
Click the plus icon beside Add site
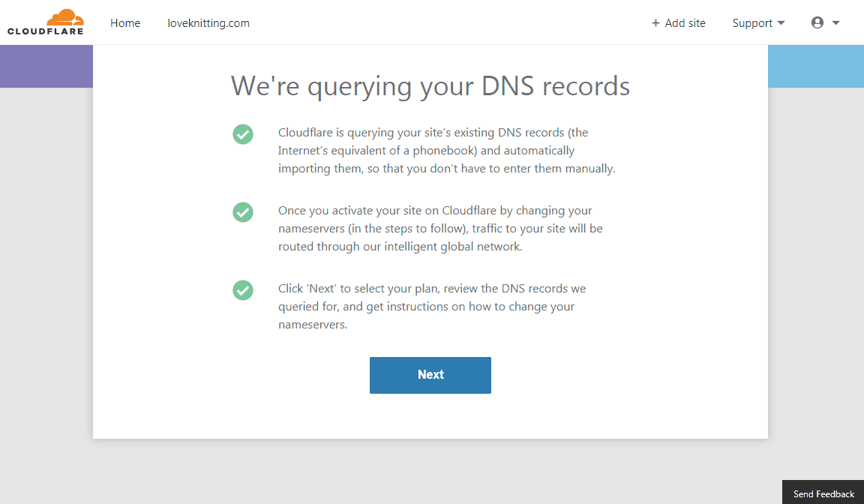click(655, 23)
